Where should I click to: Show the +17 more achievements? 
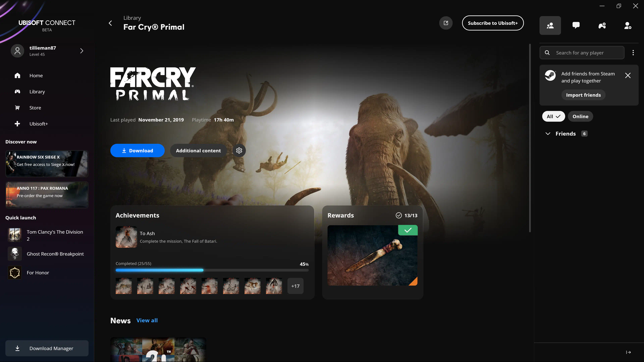click(295, 286)
